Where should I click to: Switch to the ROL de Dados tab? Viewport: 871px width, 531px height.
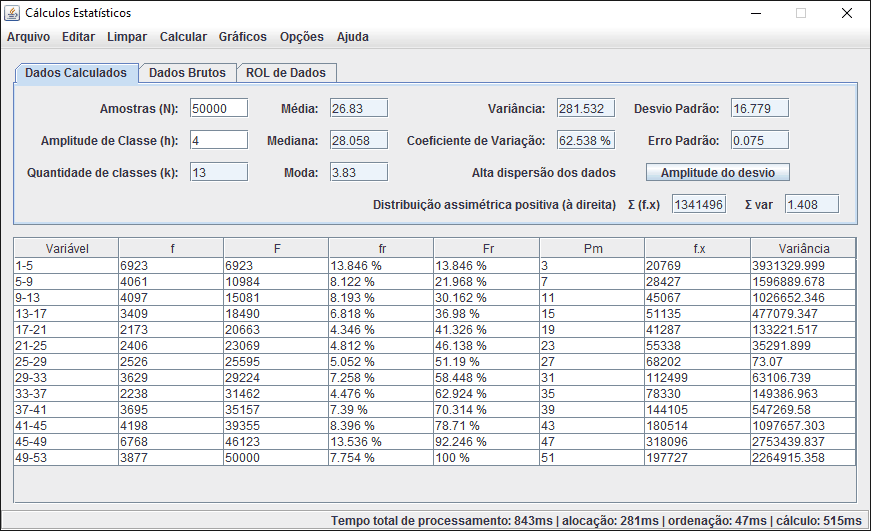tap(286, 73)
